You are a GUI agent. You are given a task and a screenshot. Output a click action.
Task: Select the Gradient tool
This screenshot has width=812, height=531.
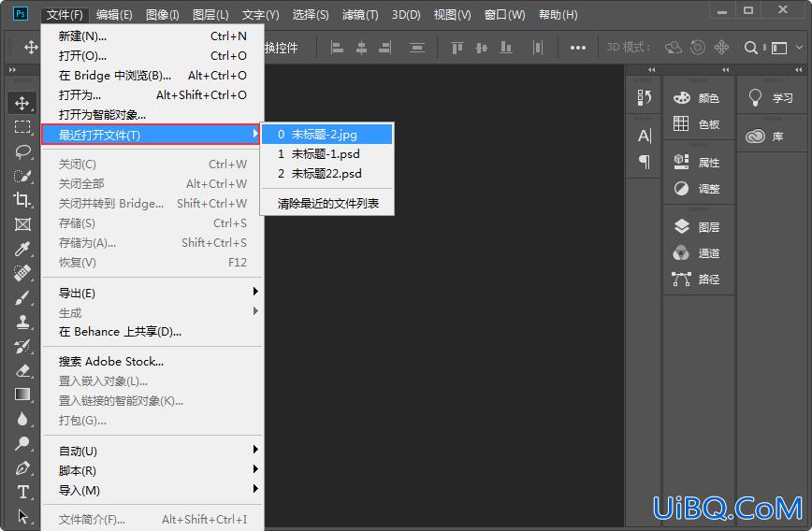coord(22,395)
